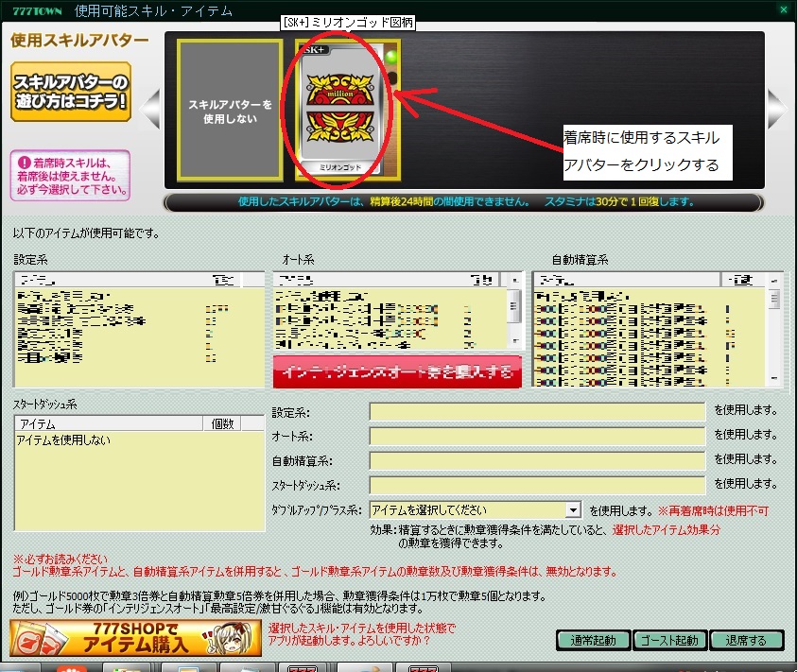797x672 pixels.
Task: Show previous skill avatars with the left arrow
Action: tap(150, 109)
